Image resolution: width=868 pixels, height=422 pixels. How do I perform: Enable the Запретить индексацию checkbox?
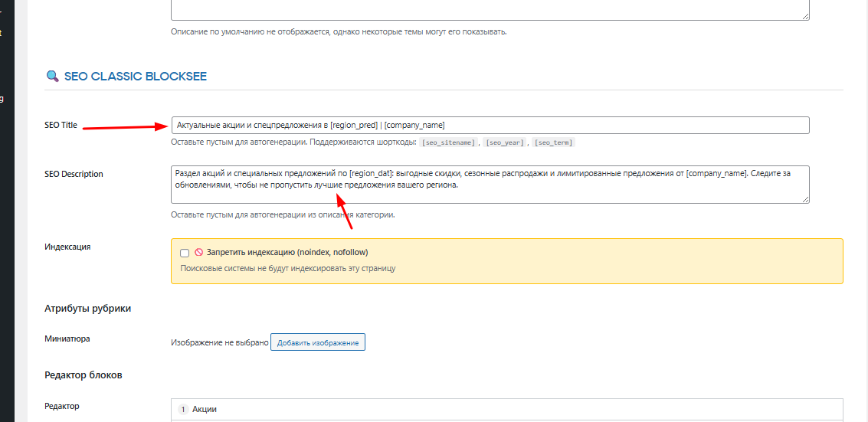point(185,253)
